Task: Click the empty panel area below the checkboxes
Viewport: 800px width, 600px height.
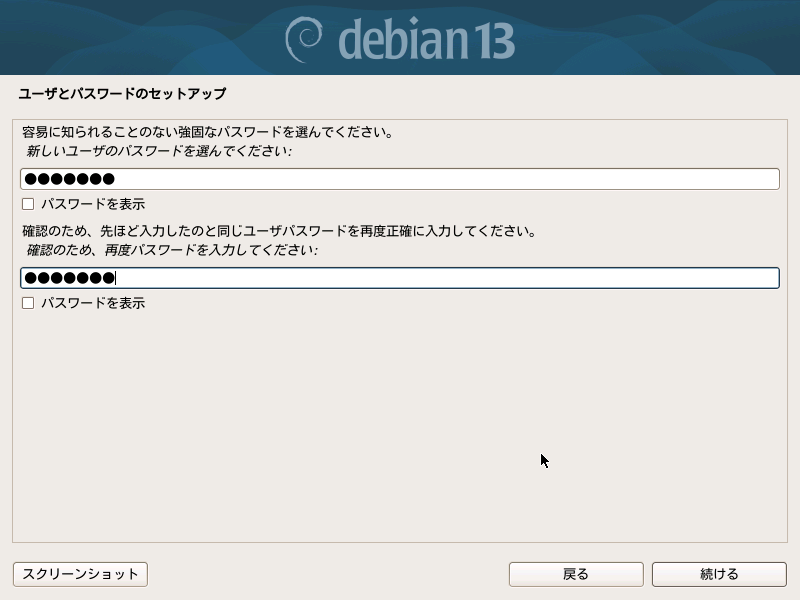Action: (x=400, y=420)
